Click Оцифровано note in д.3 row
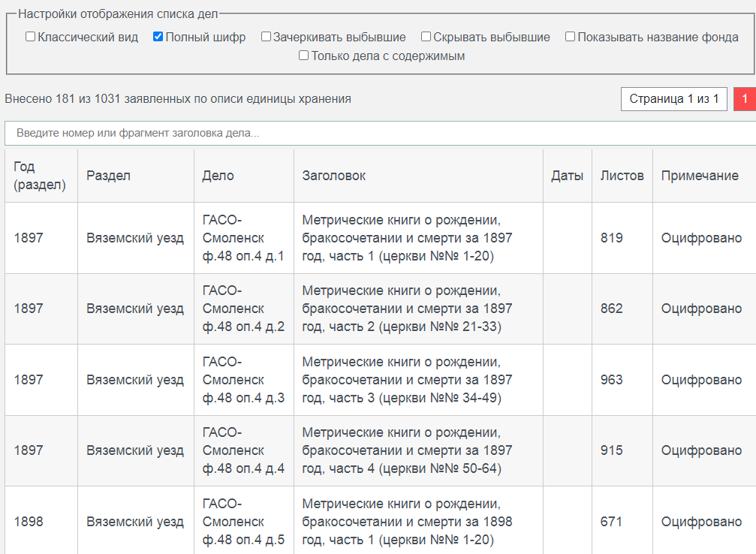Image resolution: width=756 pixels, height=554 pixels. click(x=701, y=379)
